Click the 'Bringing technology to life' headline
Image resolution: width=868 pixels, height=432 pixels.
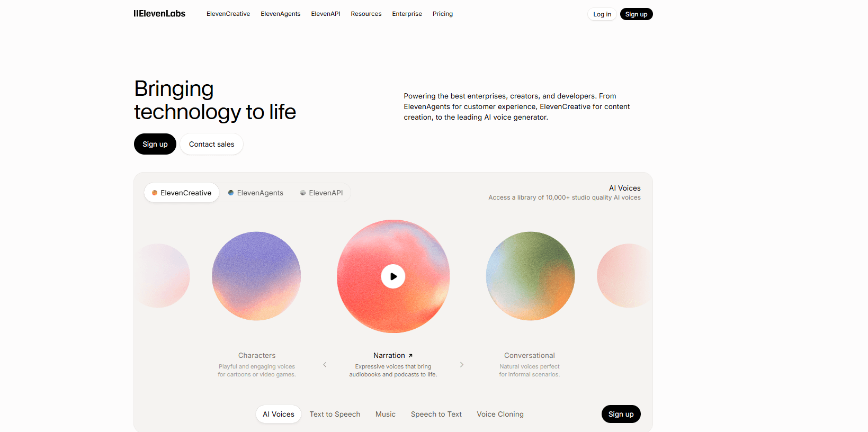pos(215,100)
